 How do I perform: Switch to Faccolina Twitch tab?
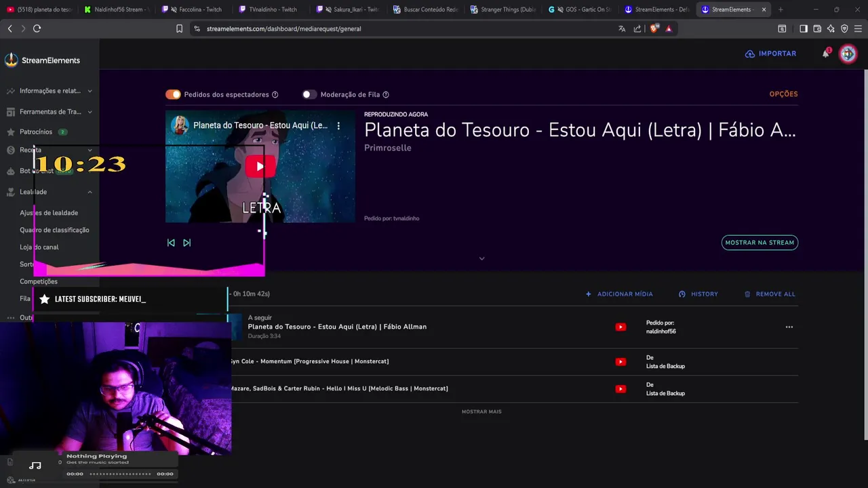195,9
